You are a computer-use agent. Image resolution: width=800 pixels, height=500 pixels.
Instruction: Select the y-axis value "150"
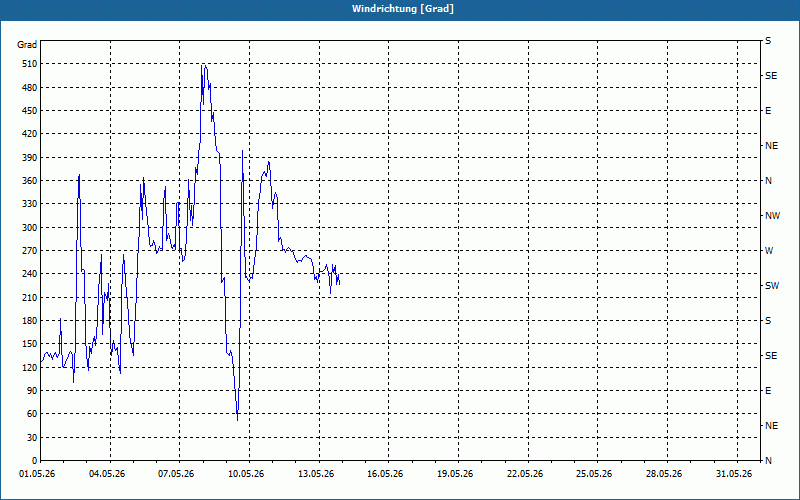tap(29, 344)
